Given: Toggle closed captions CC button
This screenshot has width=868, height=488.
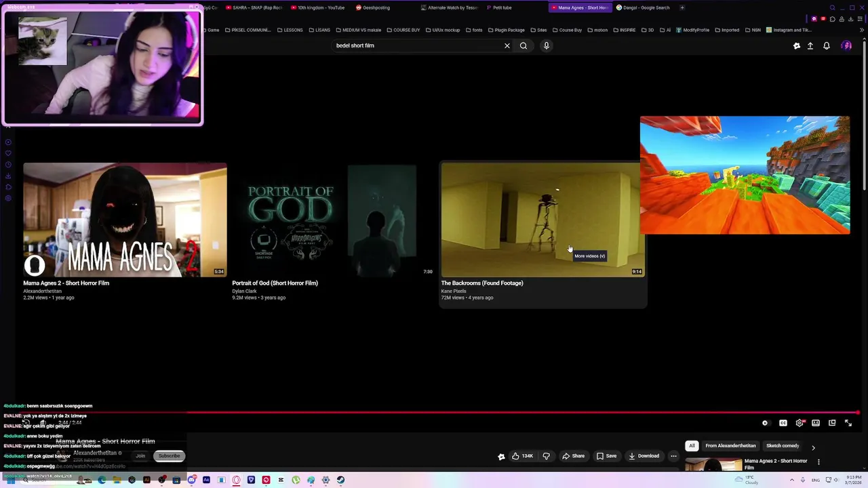Looking at the screenshot, I should (x=783, y=423).
